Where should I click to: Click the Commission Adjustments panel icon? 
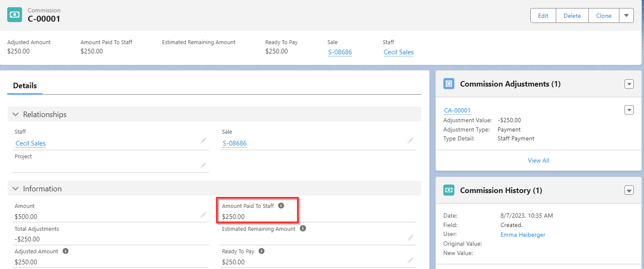point(449,84)
